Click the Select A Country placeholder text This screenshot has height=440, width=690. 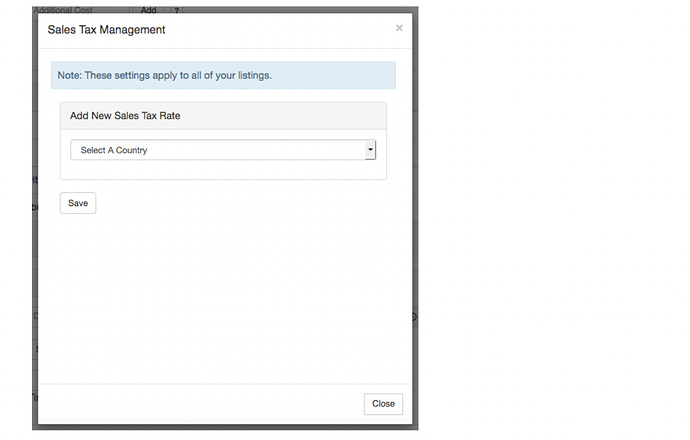(x=114, y=150)
